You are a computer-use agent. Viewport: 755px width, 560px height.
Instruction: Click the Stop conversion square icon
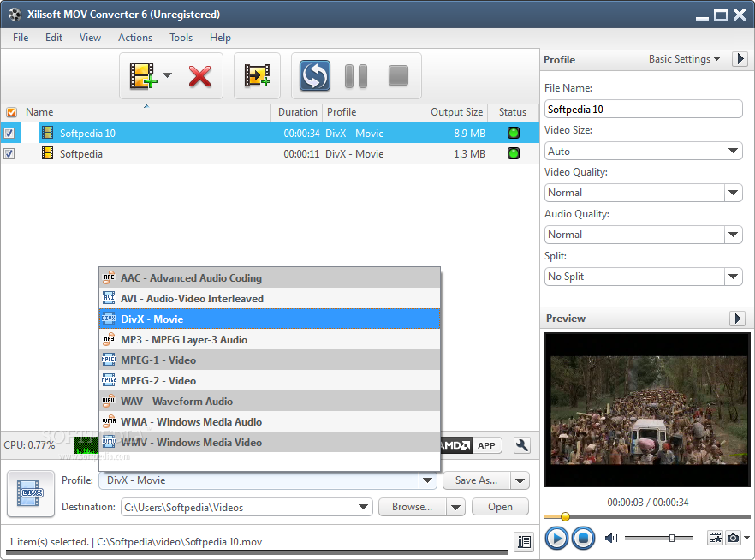(x=398, y=75)
